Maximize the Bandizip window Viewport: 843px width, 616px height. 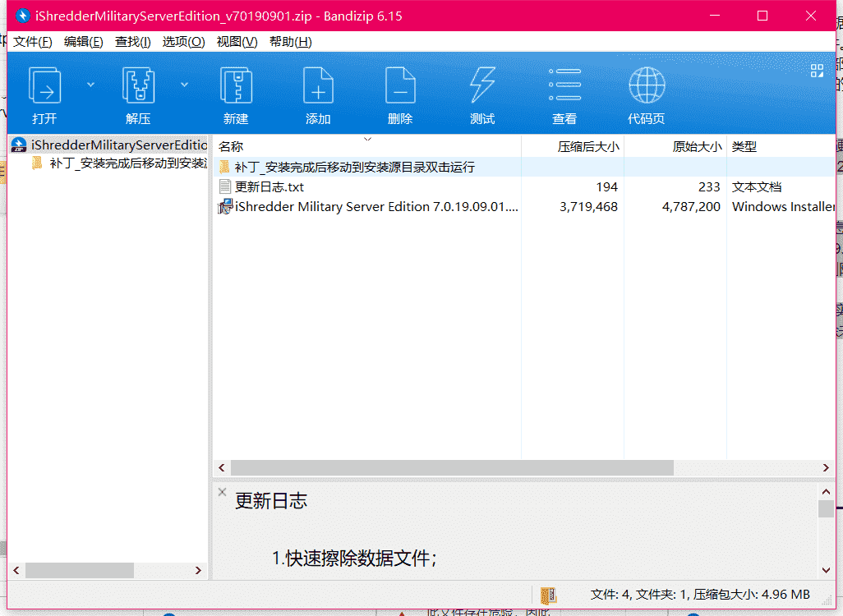point(762,16)
